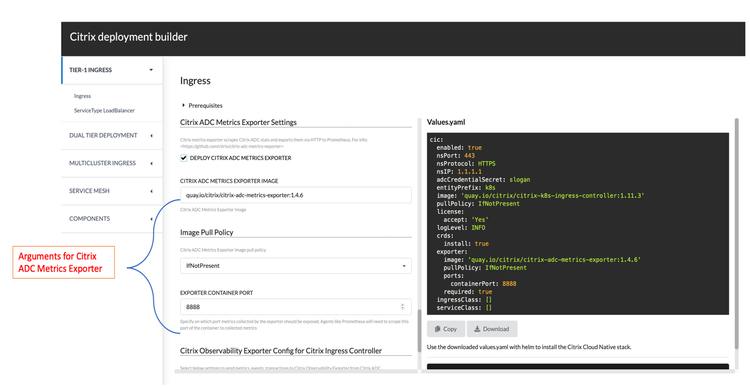The image size is (750, 388).
Task: Click the nsProtocol: HTTPS yaml line
Action: click(466, 163)
